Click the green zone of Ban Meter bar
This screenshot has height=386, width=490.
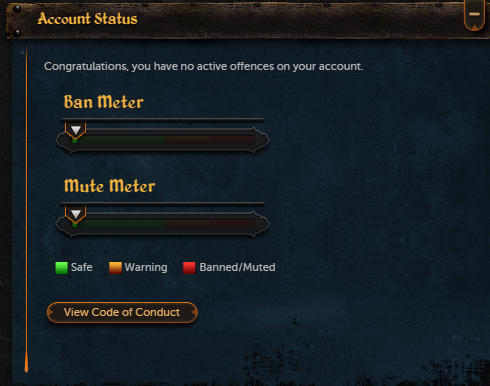[x=118, y=140]
